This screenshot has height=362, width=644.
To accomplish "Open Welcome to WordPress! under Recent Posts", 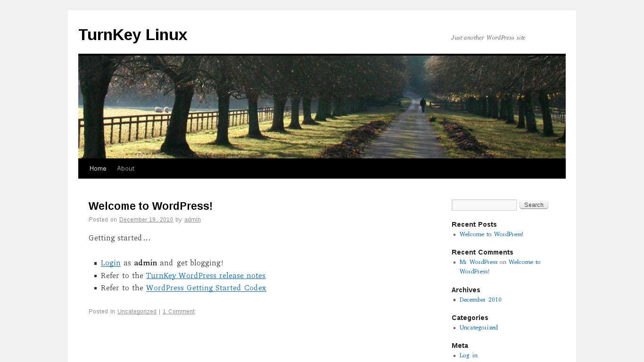I will [491, 234].
